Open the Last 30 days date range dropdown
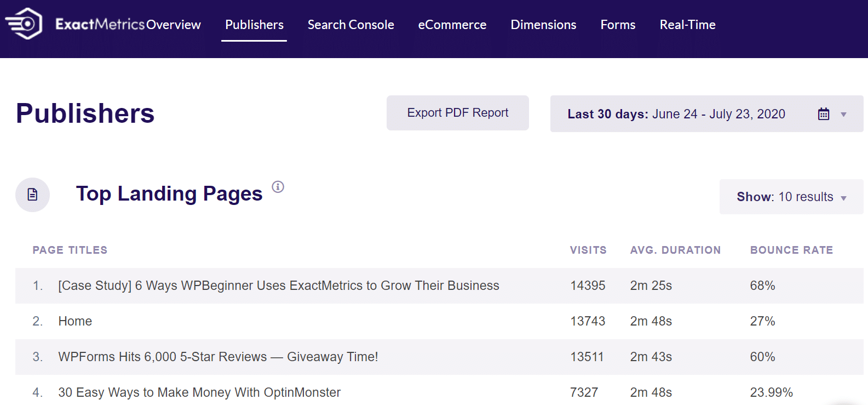The height and width of the screenshot is (405, 868). coord(706,114)
